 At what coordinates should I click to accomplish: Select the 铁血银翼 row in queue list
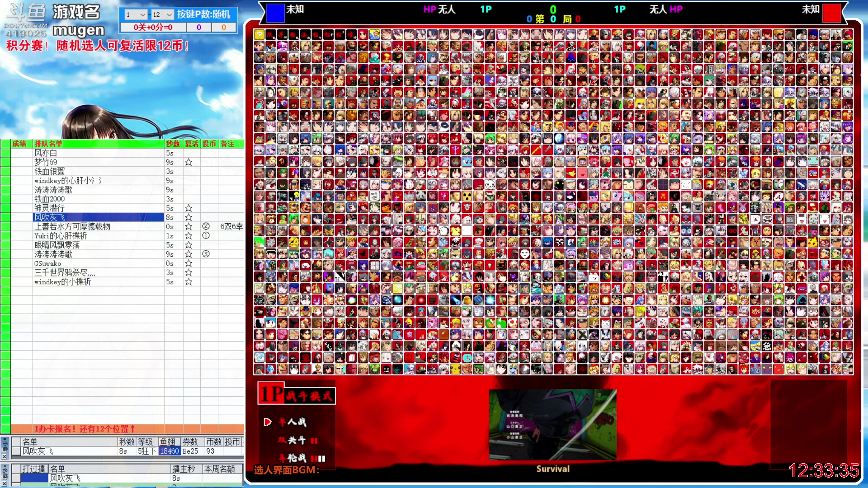pos(99,172)
